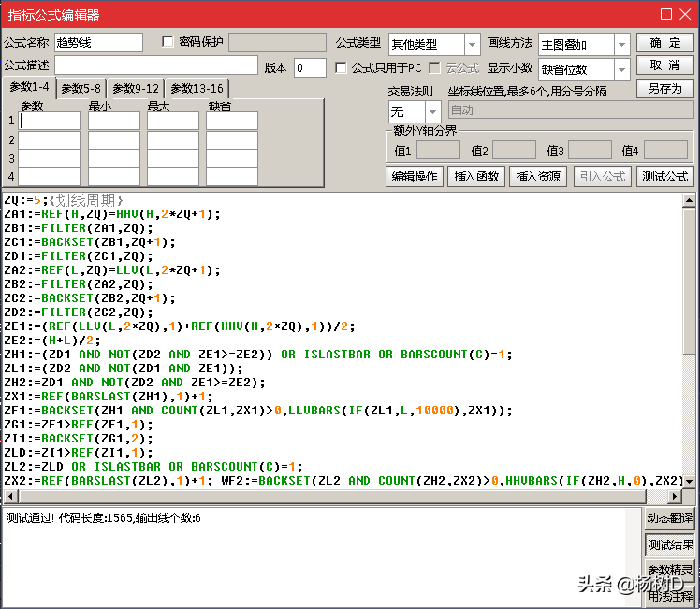700x609 pixels.
Task: Edit the 公式名称 field containing 趋势线
Action: 98,43
